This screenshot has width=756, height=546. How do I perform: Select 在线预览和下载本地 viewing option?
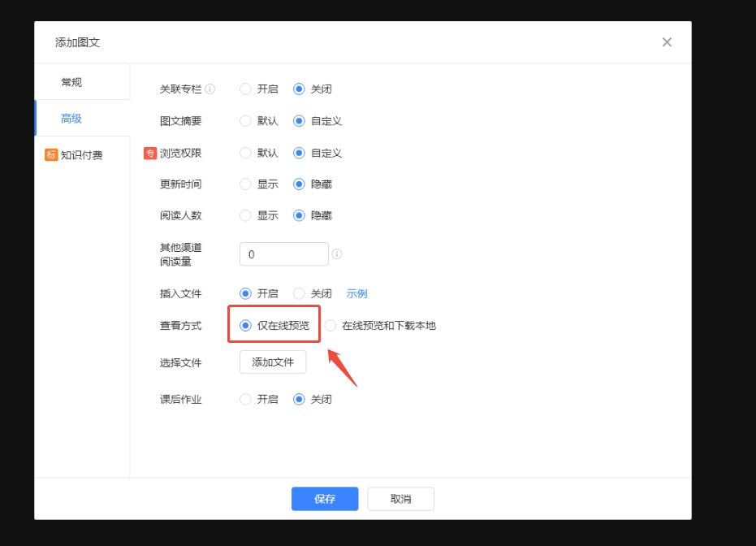pos(330,326)
